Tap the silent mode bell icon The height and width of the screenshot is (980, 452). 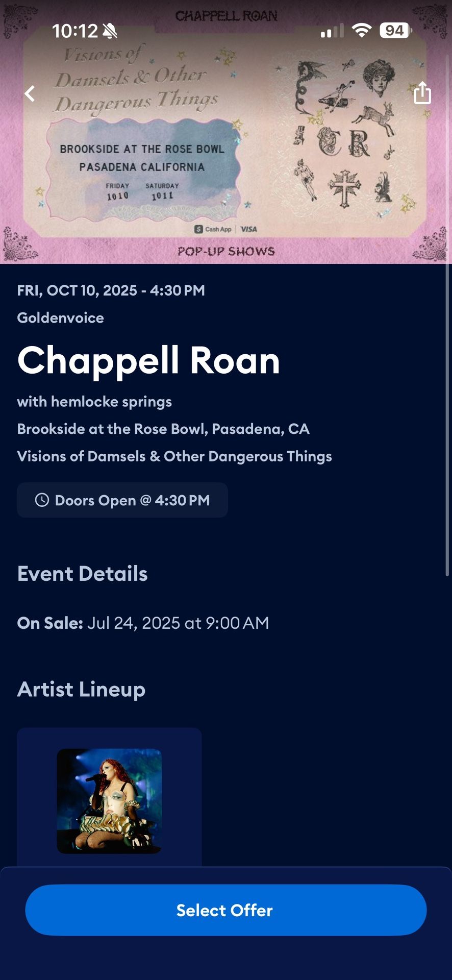pyautogui.click(x=110, y=32)
